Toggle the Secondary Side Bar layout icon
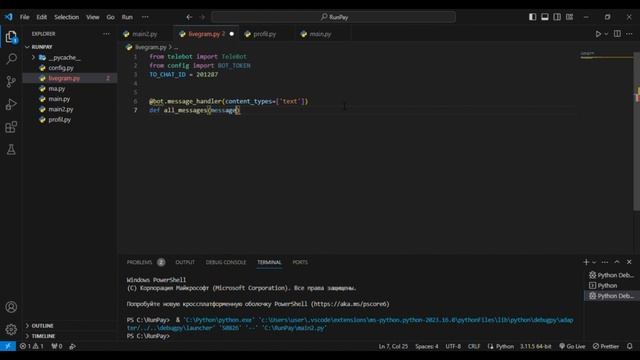Image resolution: width=640 pixels, height=360 pixels. pyautogui.click(x=557, y=17)
